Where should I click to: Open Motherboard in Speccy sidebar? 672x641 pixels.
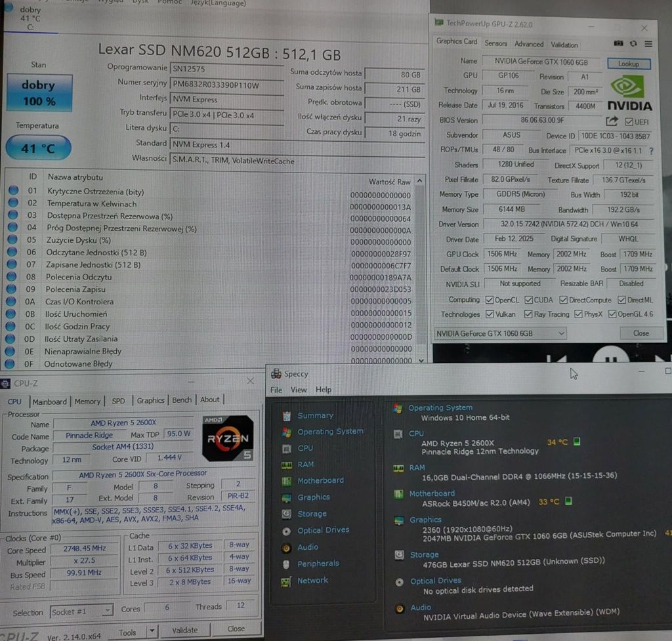(x=320, y=481)
